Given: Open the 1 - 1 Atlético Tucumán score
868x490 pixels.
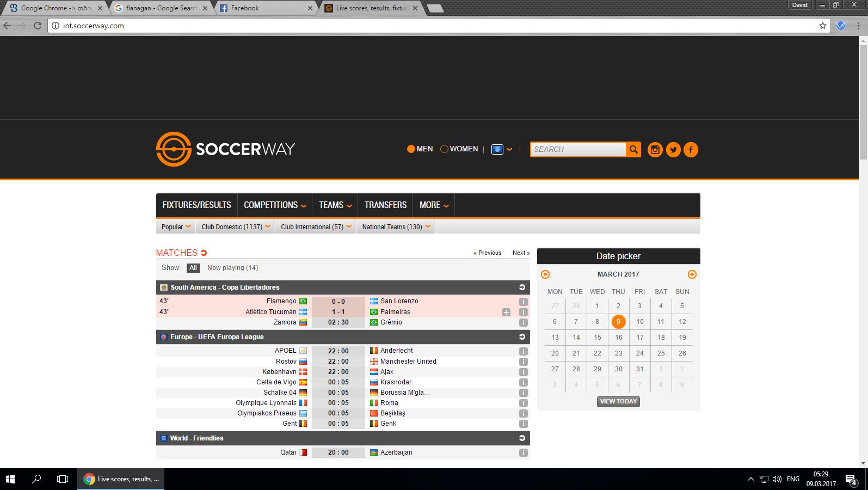Looking at the screenshot, I should pyautogui.click(x=338, y=312).
